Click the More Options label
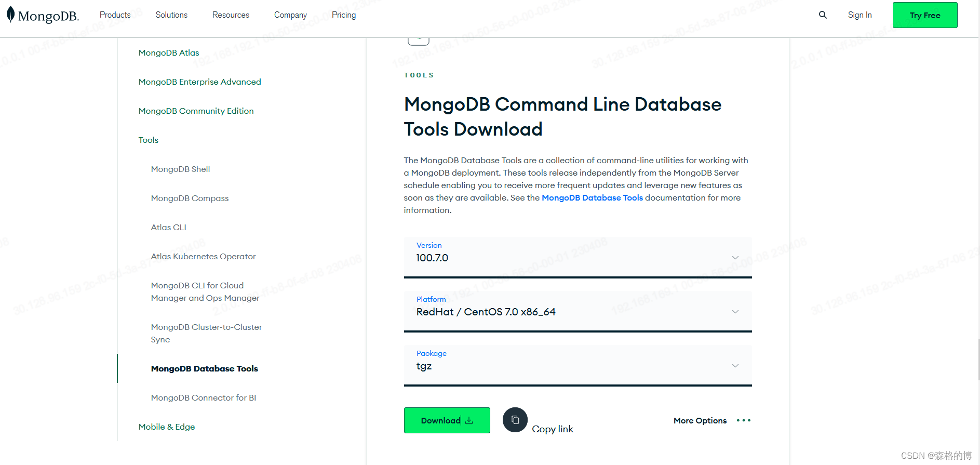Screen dimensions: 980x465 coord(700,420)
